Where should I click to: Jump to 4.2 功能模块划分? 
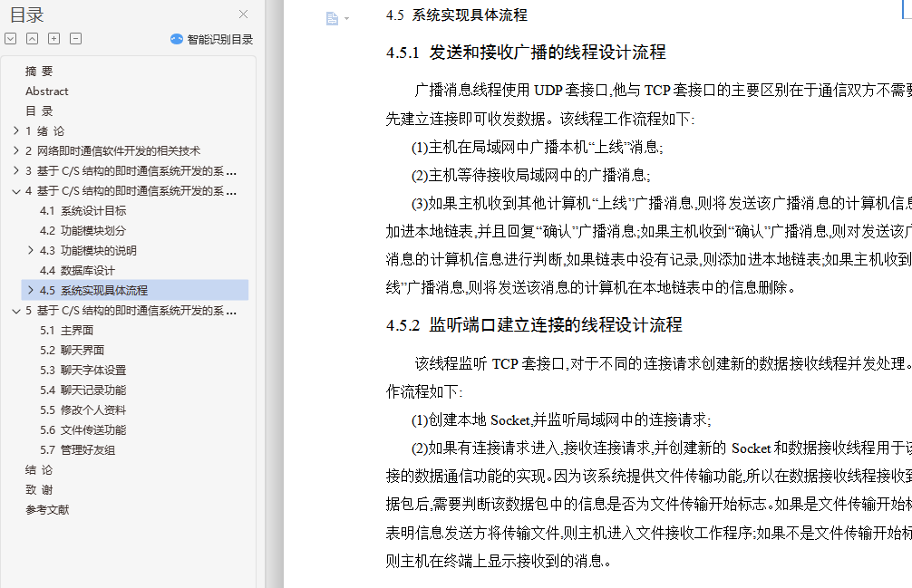[82, 231]
